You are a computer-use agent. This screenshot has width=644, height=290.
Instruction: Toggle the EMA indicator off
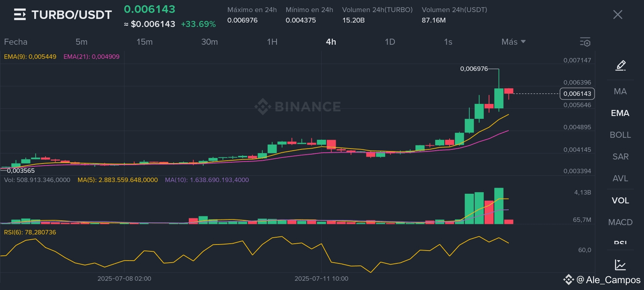pyautogui.click(x=620, y=113)
